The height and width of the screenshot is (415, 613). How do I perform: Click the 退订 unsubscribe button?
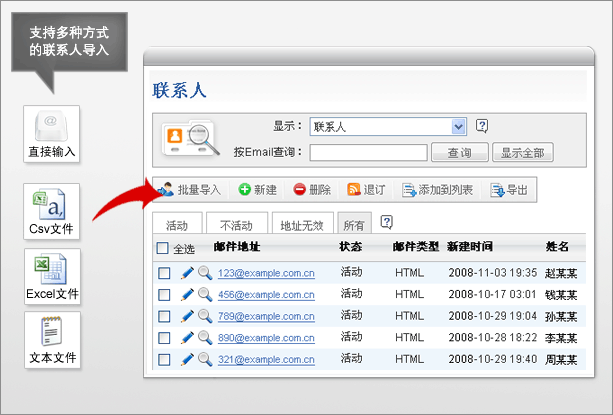(x=366, y=190)
